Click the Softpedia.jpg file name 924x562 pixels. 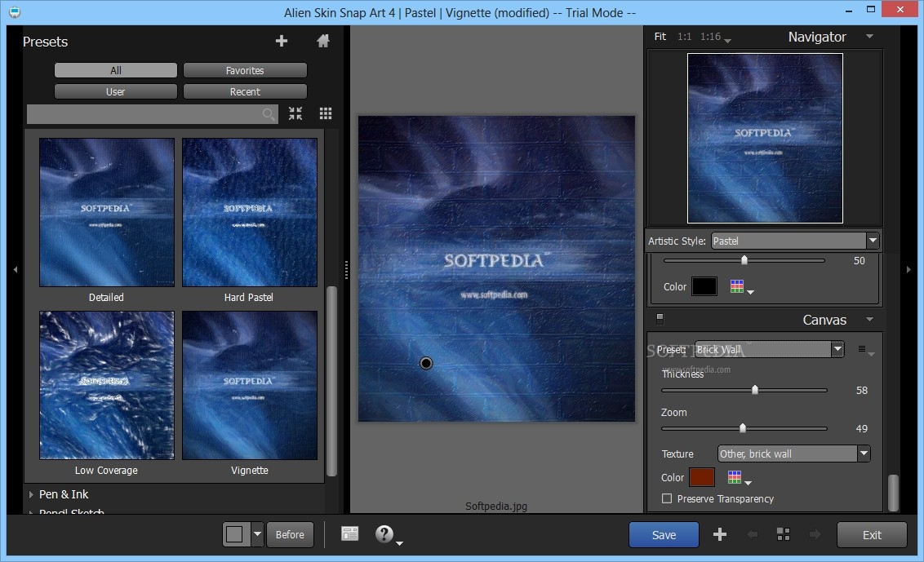(x=496, y=506)
